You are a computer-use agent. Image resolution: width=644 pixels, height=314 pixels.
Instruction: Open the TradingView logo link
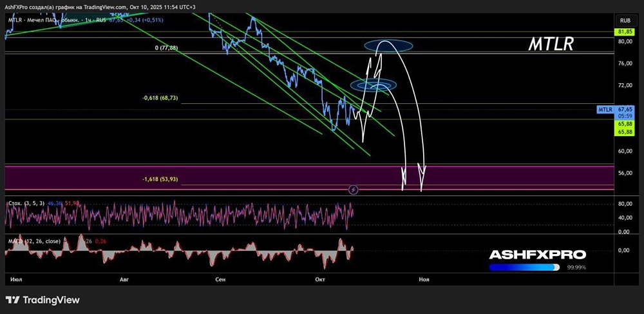(43, 300)
